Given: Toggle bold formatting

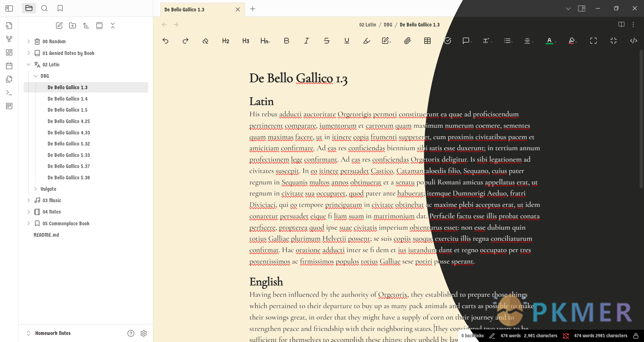Looking at the screenshot, I should [286, 41].
